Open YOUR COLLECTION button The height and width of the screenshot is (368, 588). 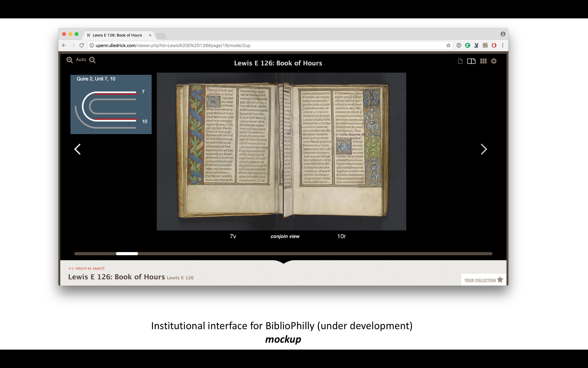click(x=483, y=280)
